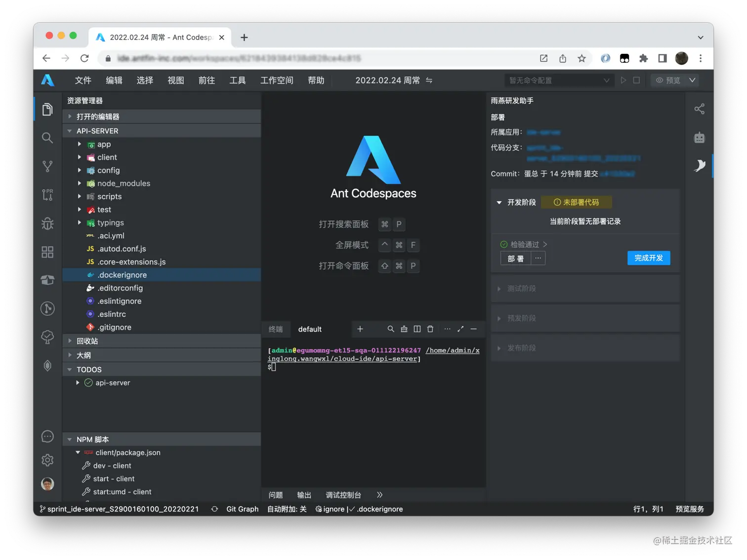This screenshot has height=560, width=747.
Task: Open the 编辑 menu
Action: (x=114, y=80)
